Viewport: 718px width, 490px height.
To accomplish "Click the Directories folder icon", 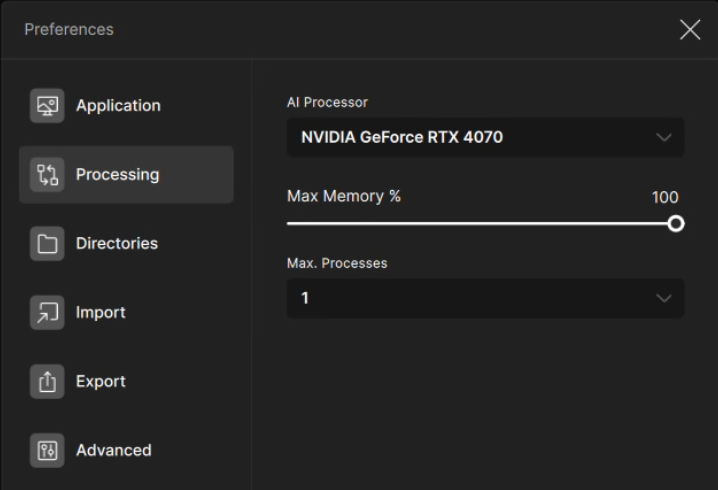I will [x=47, y=244].
